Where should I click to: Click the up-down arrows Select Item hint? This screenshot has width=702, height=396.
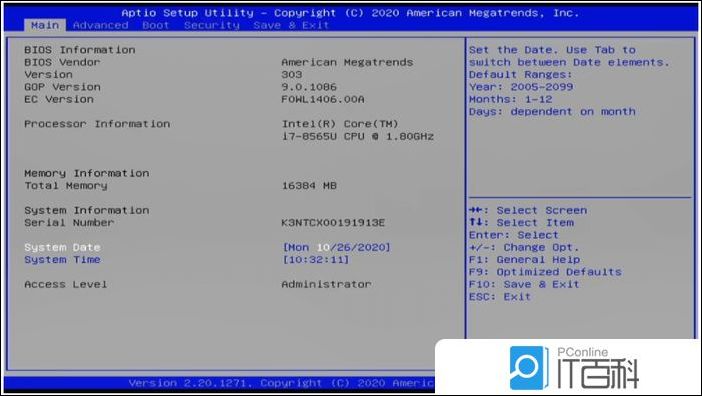(x=521, y=222)
